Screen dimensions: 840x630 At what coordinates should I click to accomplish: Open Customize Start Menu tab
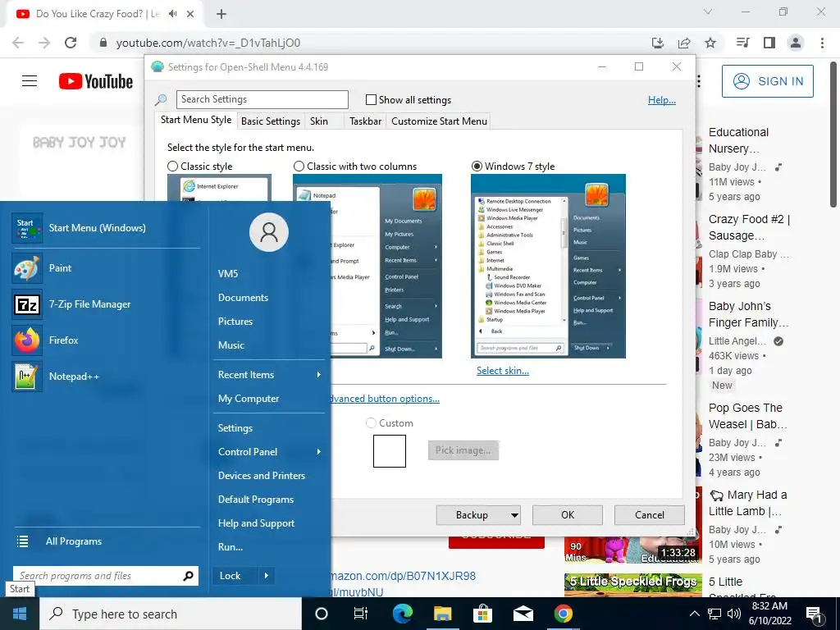point(440,121)
